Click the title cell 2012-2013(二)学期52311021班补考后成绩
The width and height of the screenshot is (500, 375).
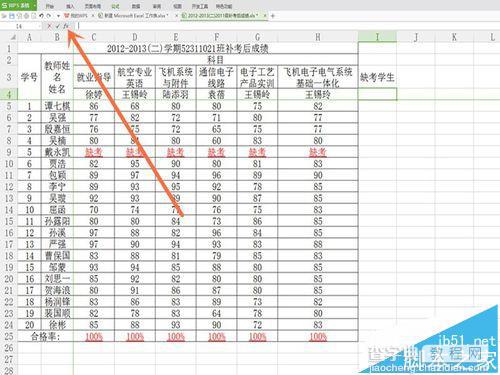tap(187, 49)
